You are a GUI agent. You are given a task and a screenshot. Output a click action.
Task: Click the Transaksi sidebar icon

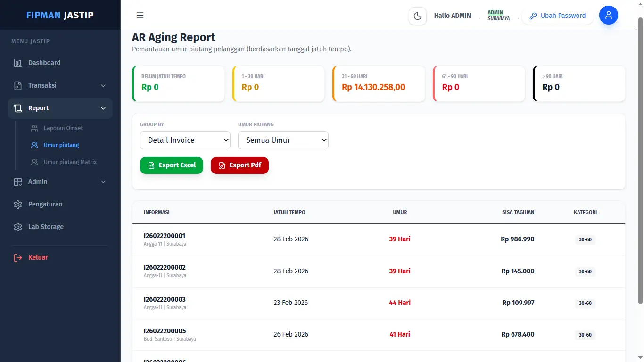(x=18, y=85)
